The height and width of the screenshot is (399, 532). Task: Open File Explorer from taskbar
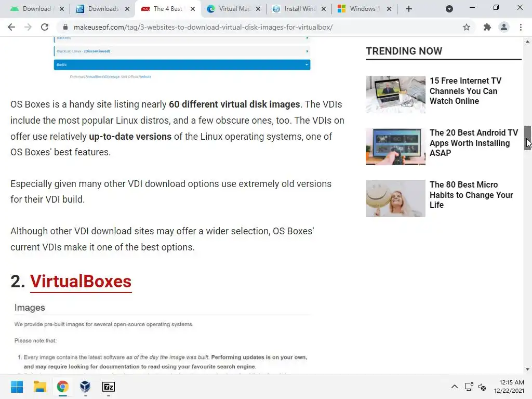pos(39,387)
